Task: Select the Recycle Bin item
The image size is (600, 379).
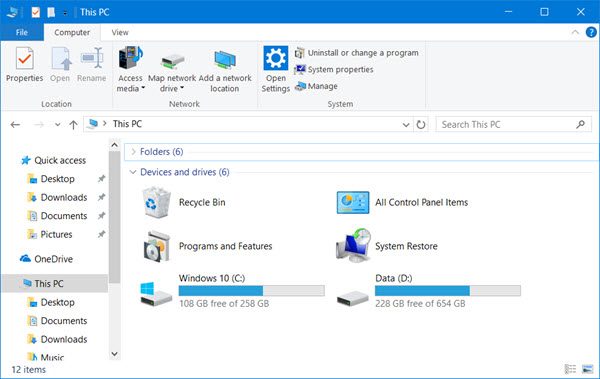Action: (x=184, y=202)
